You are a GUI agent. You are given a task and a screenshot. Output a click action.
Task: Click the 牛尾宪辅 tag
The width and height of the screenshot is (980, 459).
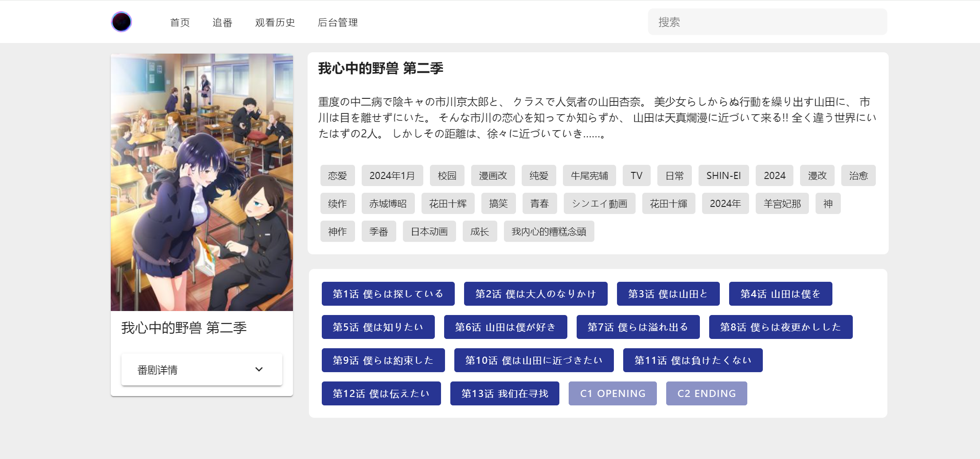(x=590, y=175)
